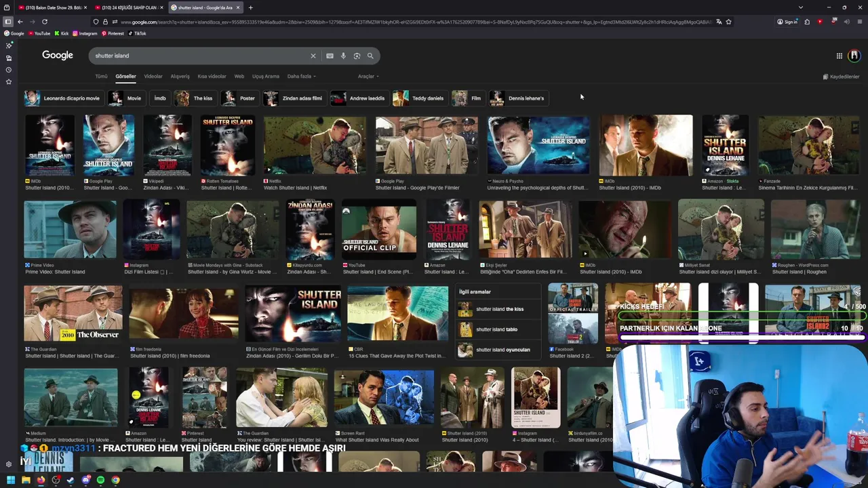Click into the shutter island search field
This screenshot has width=868, height=488.
[x=200, y=56]
